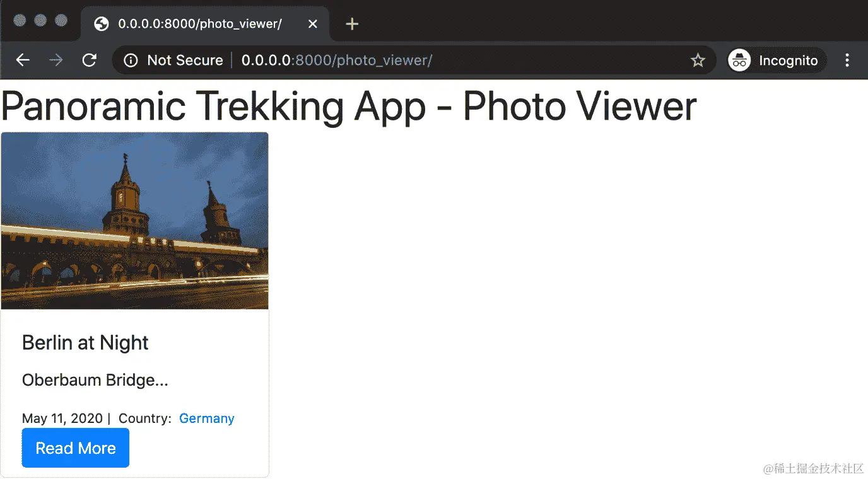Select the 0.0.0.0:8000/photo_viewer/ tab
The height and width of the screenshot is (479, 868).
(205, 24)
